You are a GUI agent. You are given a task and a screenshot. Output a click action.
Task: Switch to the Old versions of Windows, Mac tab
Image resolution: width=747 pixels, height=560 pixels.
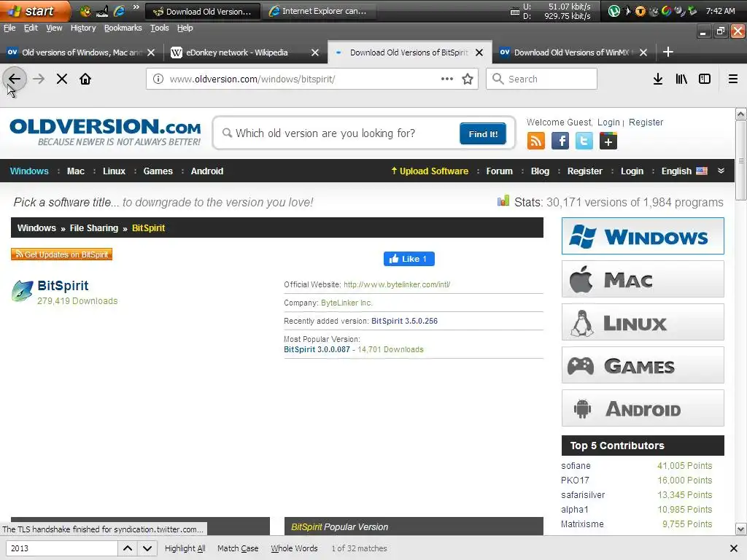tap(82, 52)
